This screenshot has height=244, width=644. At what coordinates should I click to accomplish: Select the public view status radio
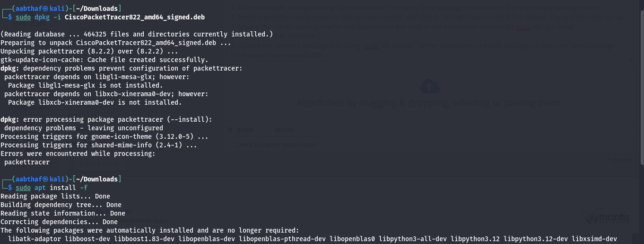click(x=231, y=129)
